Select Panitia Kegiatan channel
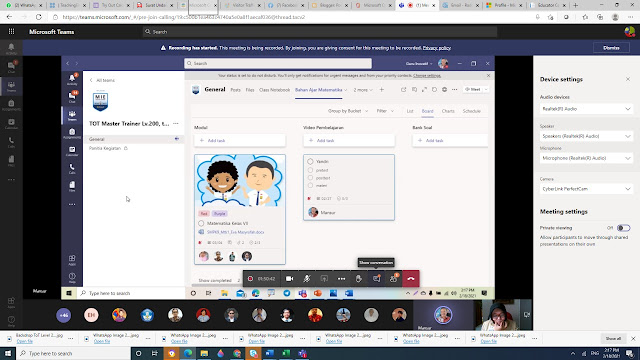Screen dimensions: 640x360 (105, 148)
